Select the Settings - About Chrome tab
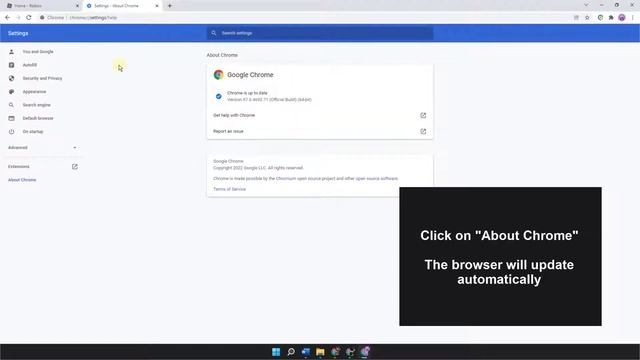Viewport: 640px width, 360px height. coord(122,6)
